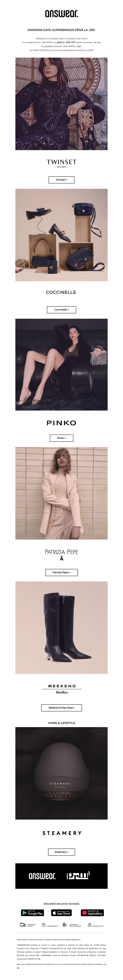Click the free transport truck icon
123x980 pixels.
point(23,925)
